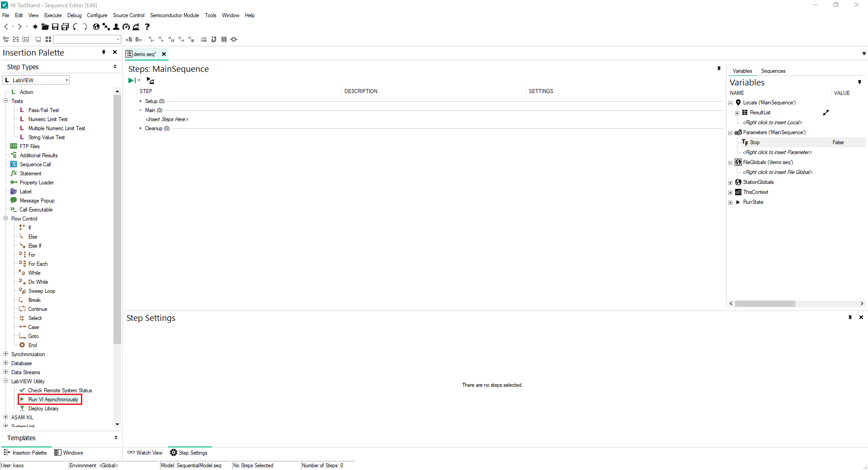Save the file with the floppy disk icon

[x=55, y=27]
